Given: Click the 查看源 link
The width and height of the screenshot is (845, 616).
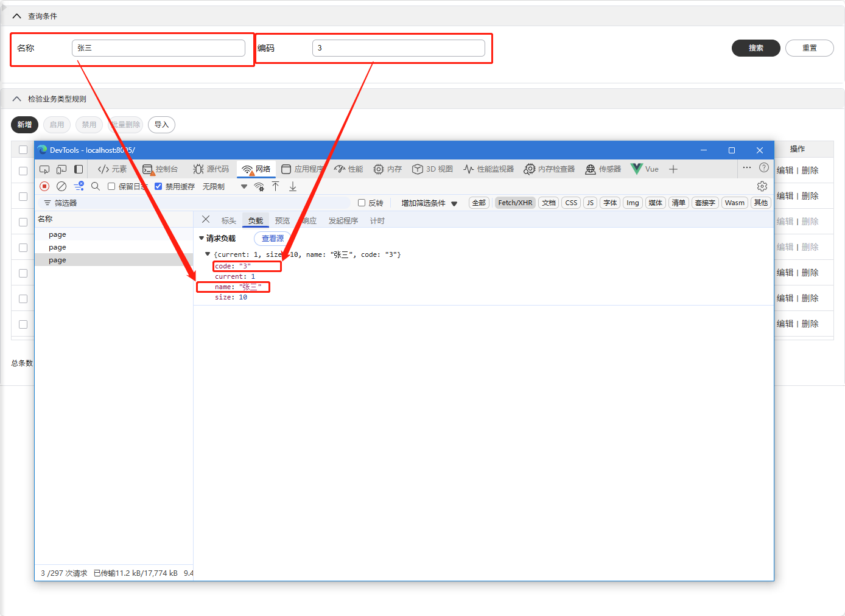Looking at the screenshot, I should 272,239.
